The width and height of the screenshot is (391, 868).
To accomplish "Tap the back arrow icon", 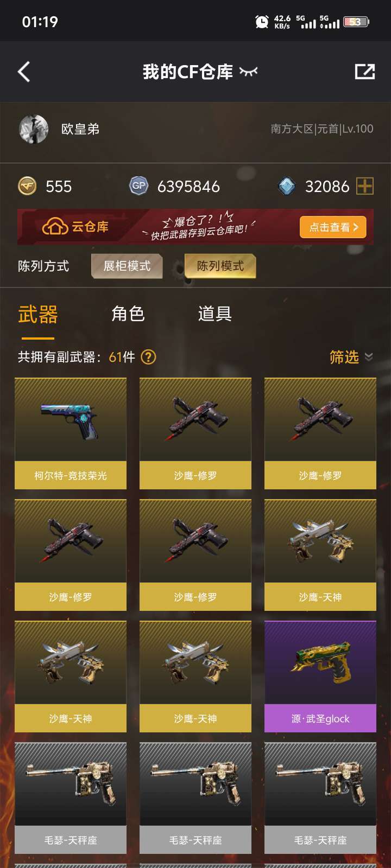I will coord(24,72).
